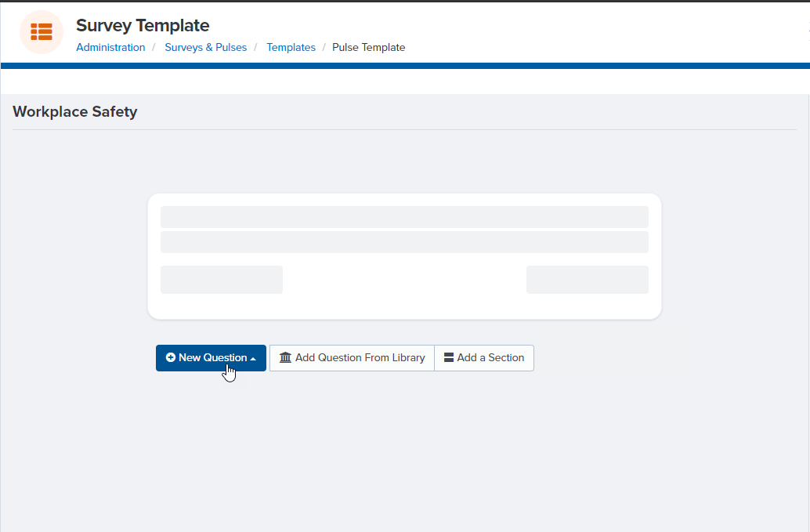Open the Administration breadcrumb link
Viewport: 810px width, 532px height.
coord(110,48)
